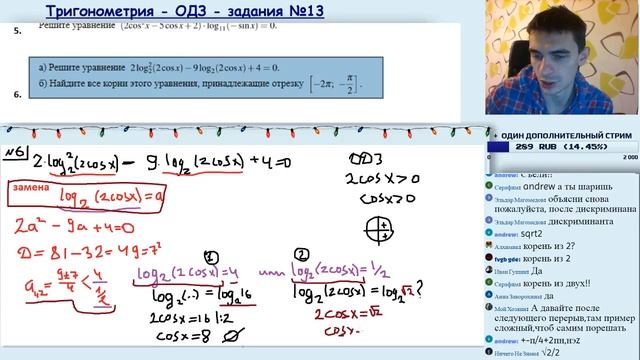Click the chat message 'объясни снова пожалуйста'
Image resolution: width=640 pixels, height=360 pixels.
565,204
